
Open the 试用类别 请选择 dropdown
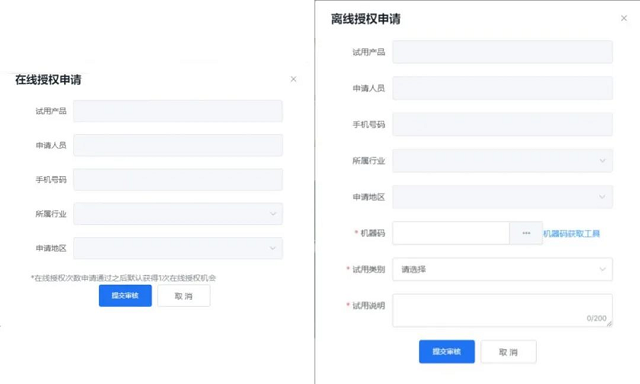pyautogui.click(x=502, y=269)
